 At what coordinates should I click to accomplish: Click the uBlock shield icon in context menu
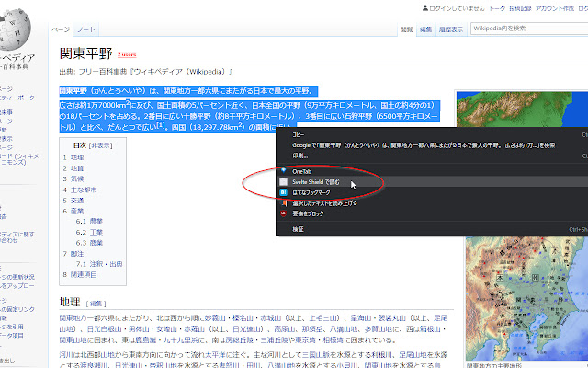pyautogui.click(x=284, y=213)
